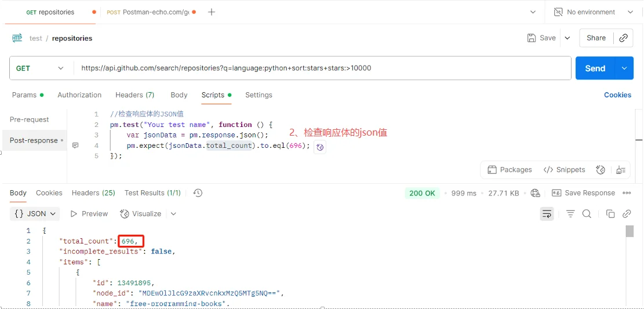Image resolution: width=644 pixels, height=309 pixels.
Task: Click the Save button label
Action: click(547, 38)
